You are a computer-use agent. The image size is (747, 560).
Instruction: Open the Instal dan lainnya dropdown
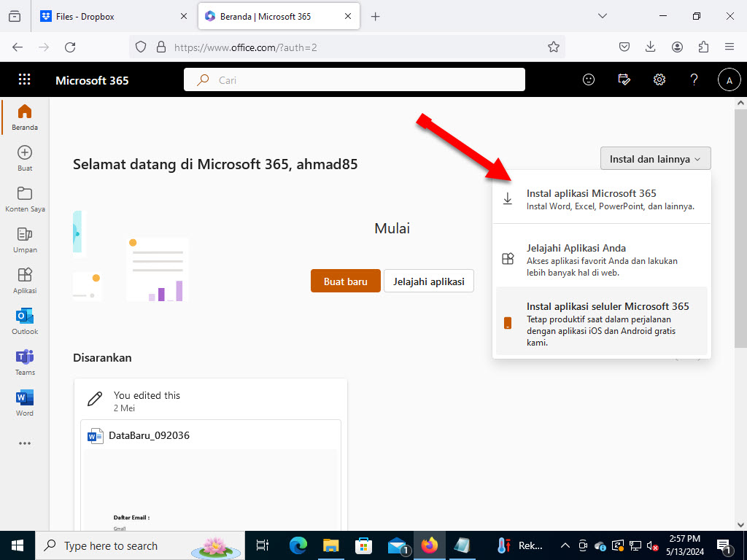654,158
